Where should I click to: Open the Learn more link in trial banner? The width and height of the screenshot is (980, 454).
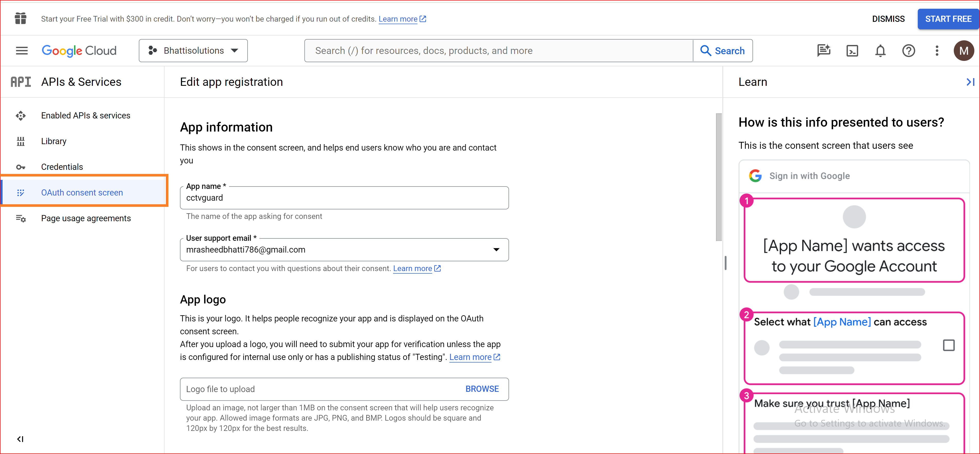click(398, 19)
